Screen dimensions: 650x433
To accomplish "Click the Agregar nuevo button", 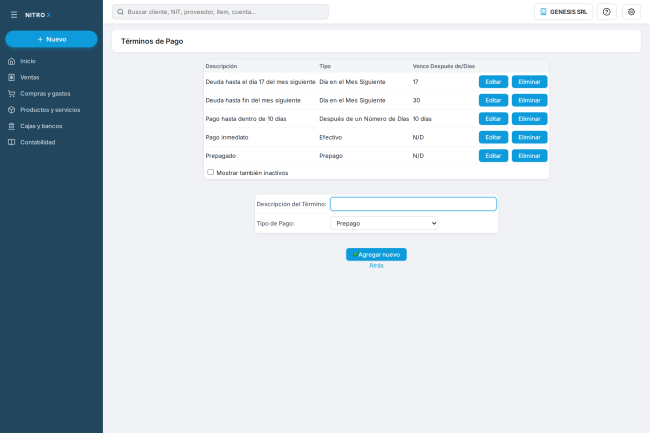I will (x=376, y=254).
